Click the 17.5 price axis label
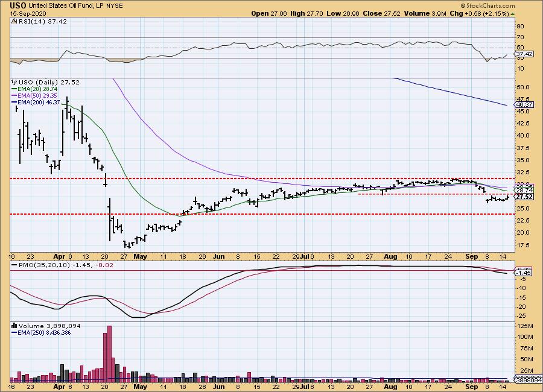Screen dimensions: 543x392 523,245
